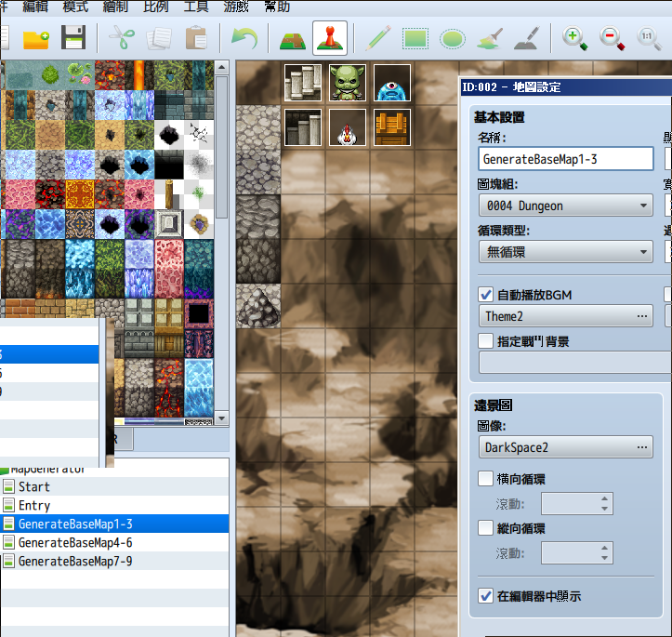
Task: Select the treasure chest event
Action: (x=391, y=127)
